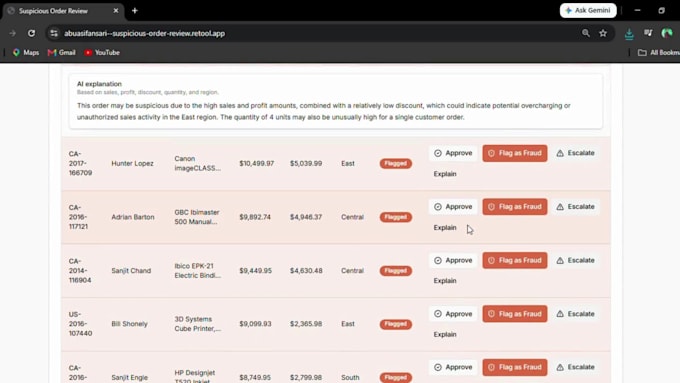Flag Bill Shonely's order as fraud
680x383 pixels.
click(515, 314)
